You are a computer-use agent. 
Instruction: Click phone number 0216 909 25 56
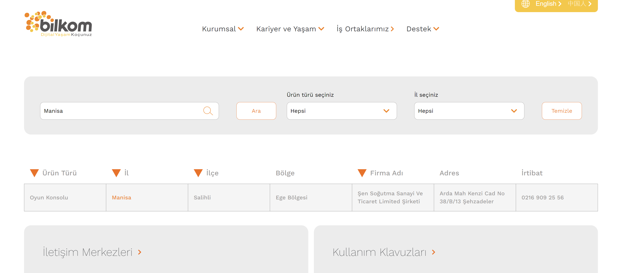[542, 197]
